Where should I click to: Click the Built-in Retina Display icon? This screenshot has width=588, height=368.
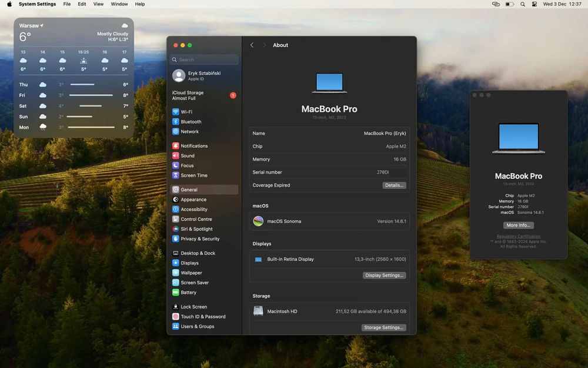(x=258, y=259)
